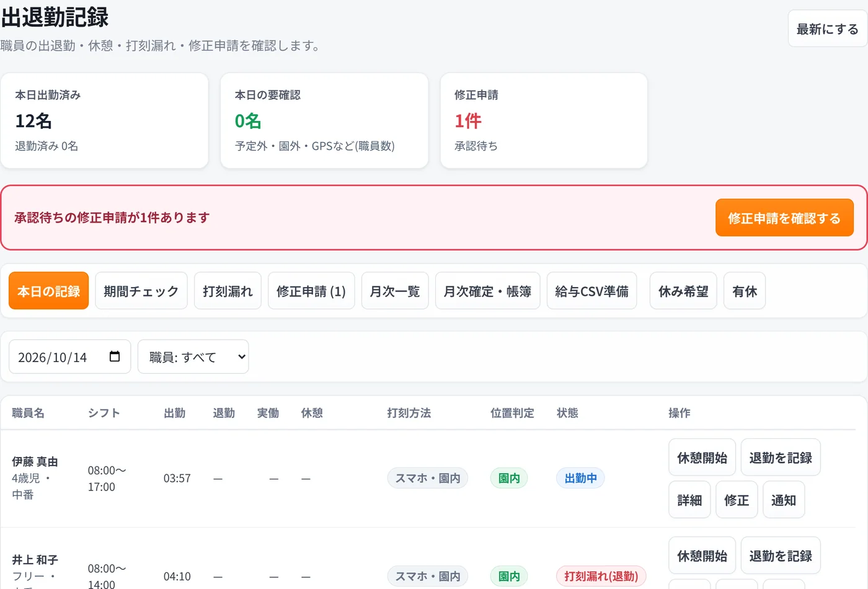Click the 本日出勤済み 12名 summary card
Viewport: 868px width, 589px height.
tap(104, 120)
